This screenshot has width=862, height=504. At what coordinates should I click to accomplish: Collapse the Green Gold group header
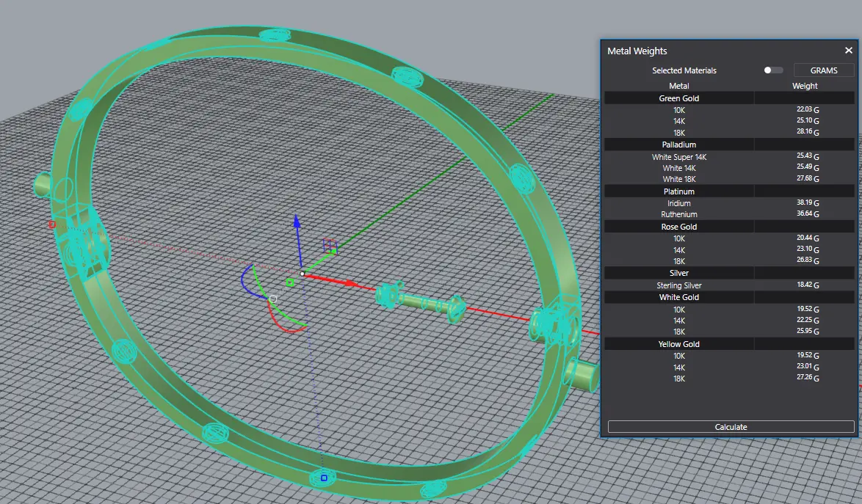[679, 98]
